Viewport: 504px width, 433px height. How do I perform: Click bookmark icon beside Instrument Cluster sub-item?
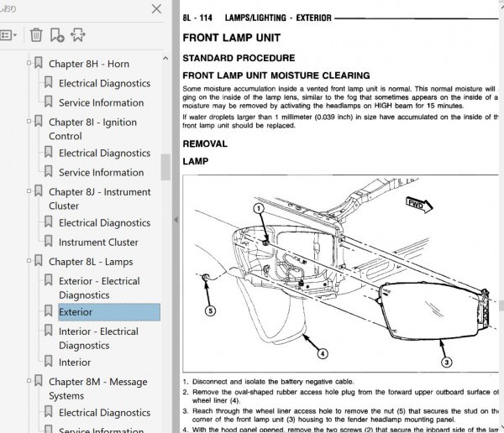[49, 241]
